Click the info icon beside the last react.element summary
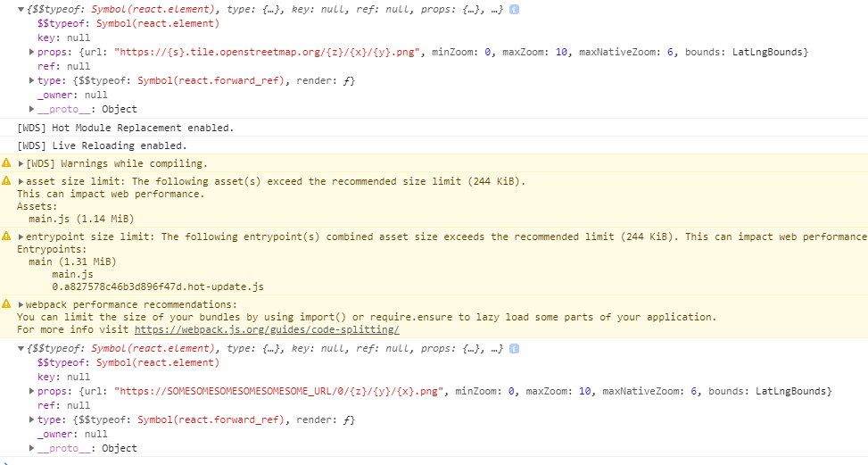 514,349
